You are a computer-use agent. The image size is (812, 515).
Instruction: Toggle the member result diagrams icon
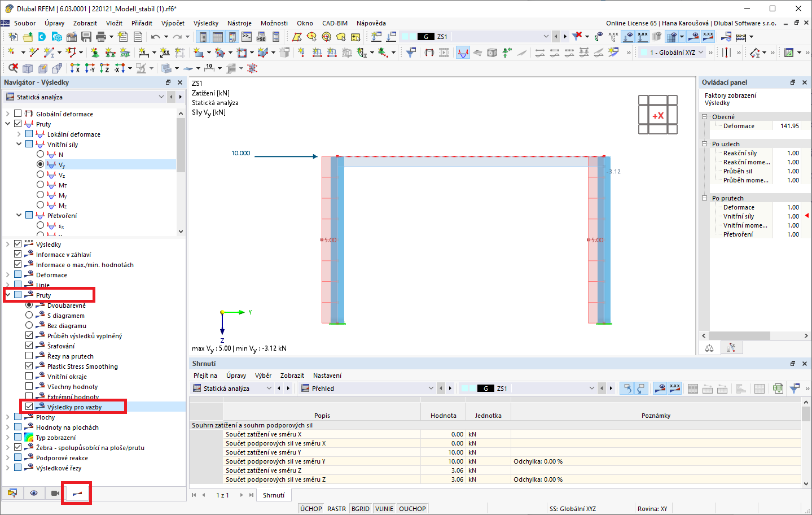coord(463,53)
